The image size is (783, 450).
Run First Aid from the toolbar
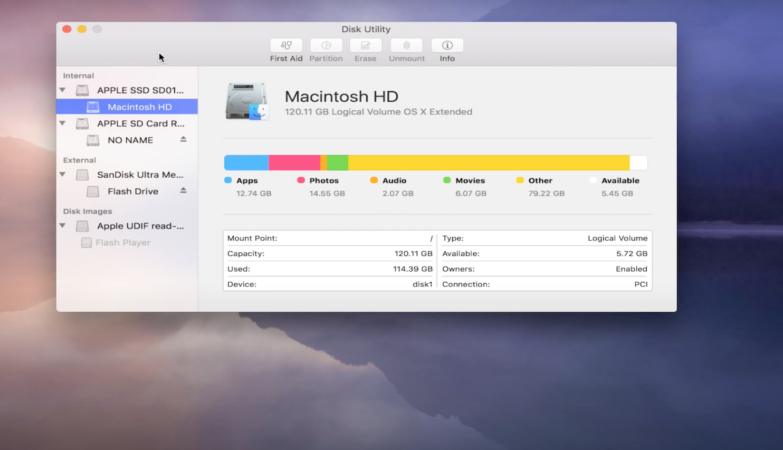[x=286, y=45]
